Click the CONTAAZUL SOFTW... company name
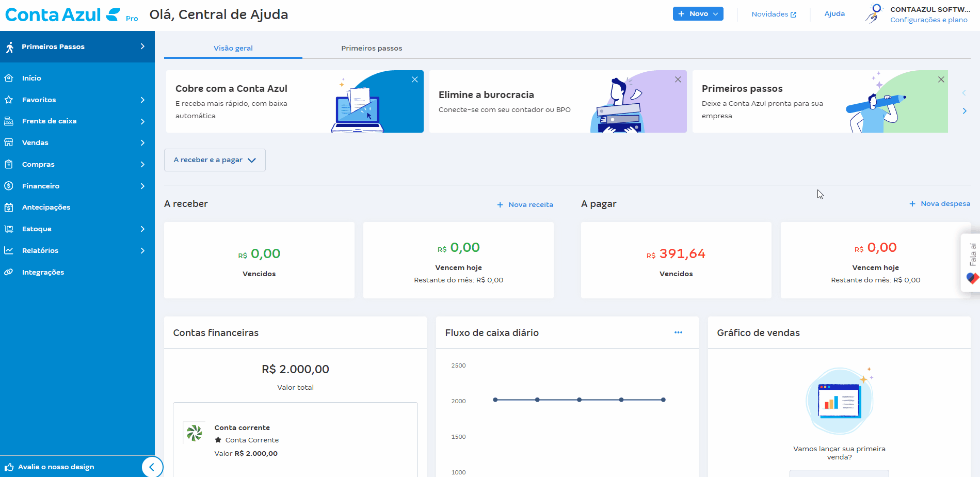The image size is (980, 477). (930, 9)
